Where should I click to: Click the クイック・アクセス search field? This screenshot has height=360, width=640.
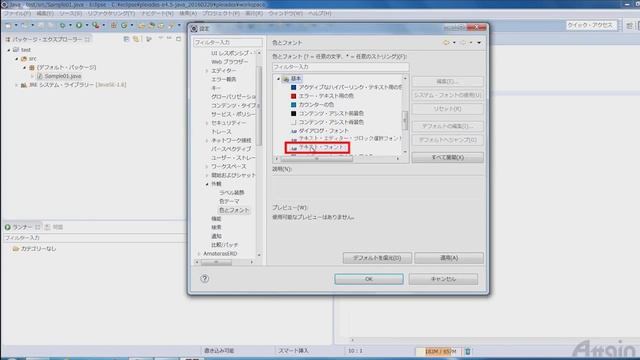tap(590, 25)
